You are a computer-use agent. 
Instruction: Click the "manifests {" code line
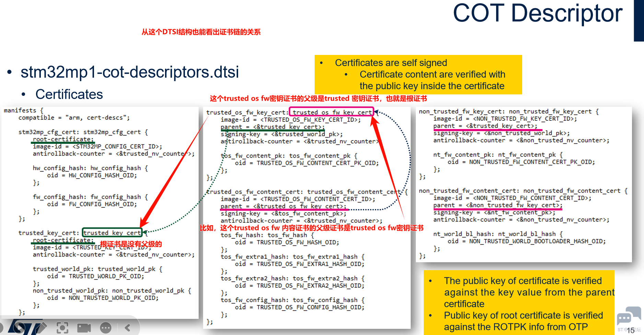point(23,111)
